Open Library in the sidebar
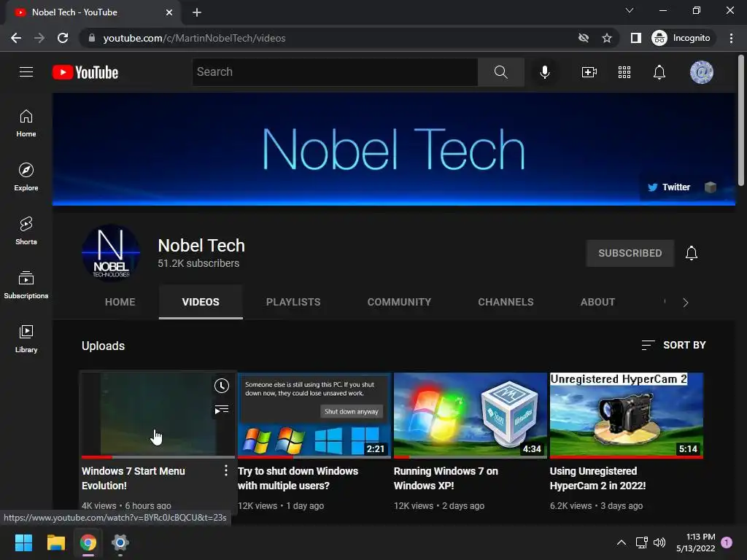747x560 pixels. tap(26, 338)
